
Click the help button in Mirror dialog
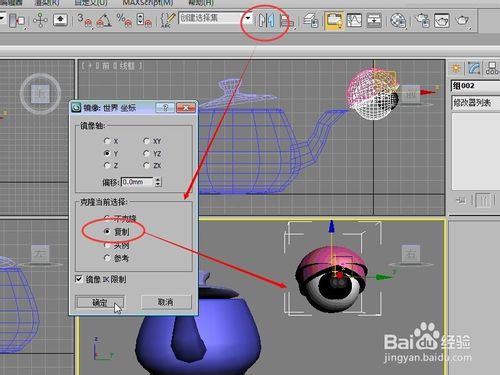pos(165,108)
